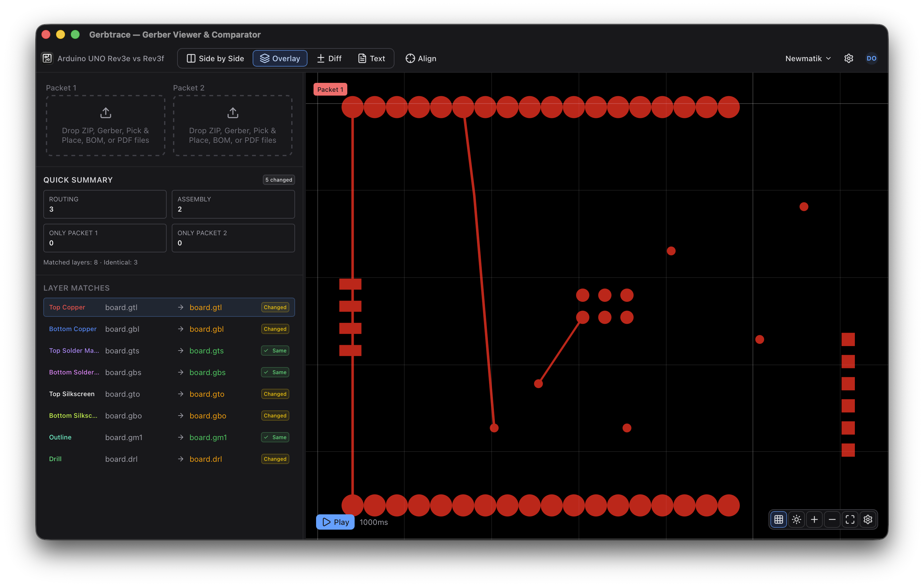The height and width of the screenshot is (587, 924).
Task: Open app settings gear in header
Action: (x=849, y=58)
